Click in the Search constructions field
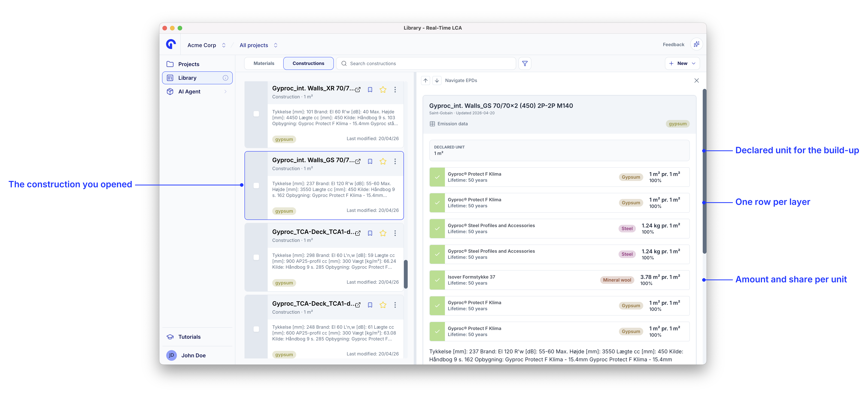Viewport: 868px width, 401px height. click(x=426, y=63)
